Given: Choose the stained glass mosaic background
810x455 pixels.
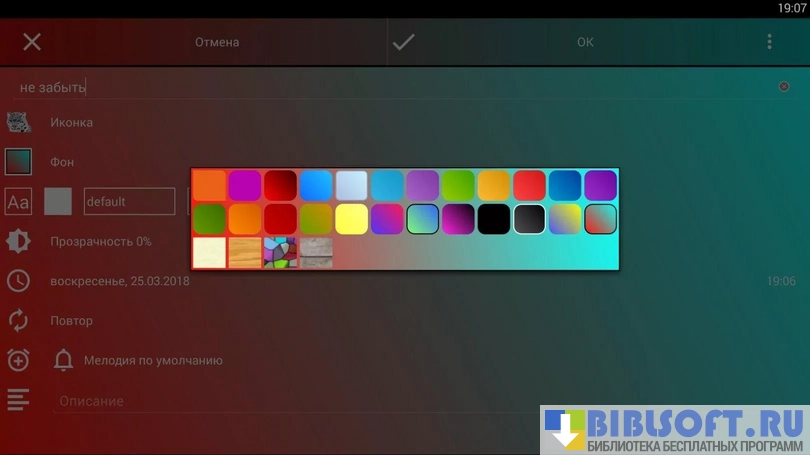Looking at the screenshot, I should coord(280,252).
